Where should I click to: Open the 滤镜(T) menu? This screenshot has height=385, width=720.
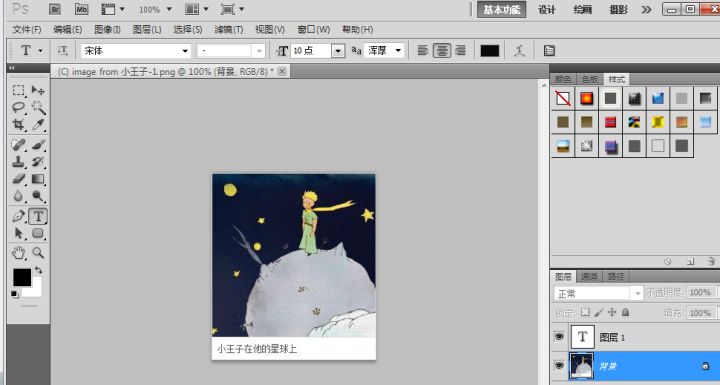coord(229,30)
